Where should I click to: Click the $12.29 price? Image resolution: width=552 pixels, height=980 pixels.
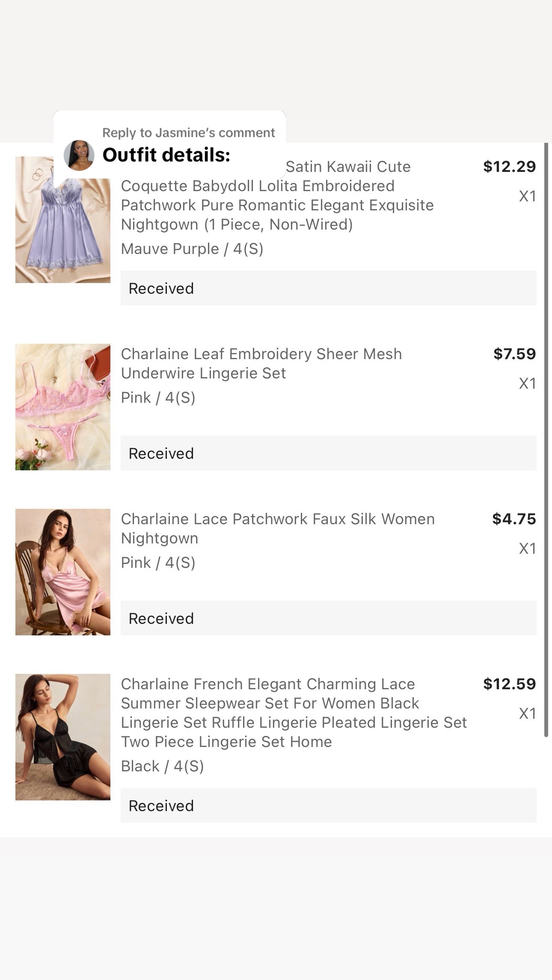click(510, 166)
